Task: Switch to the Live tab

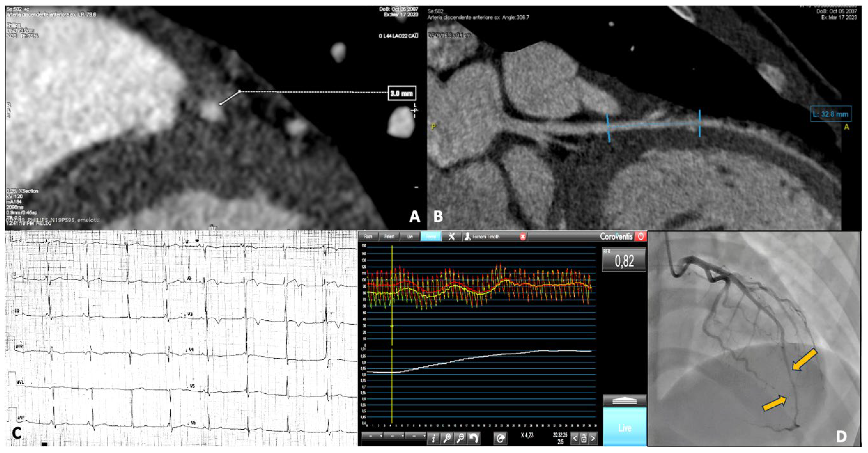Action: click(410, 237)
